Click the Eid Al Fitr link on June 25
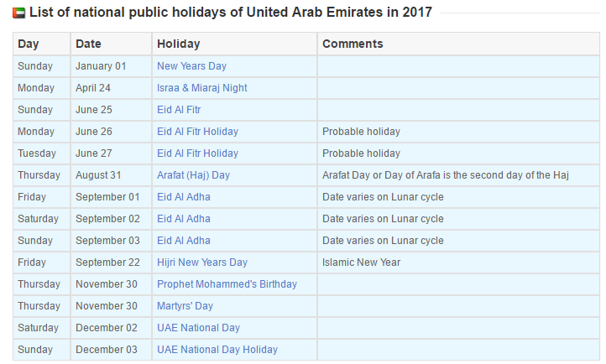Image resolution: width=606 pixels, height=364 pixels. click(179, 110)
